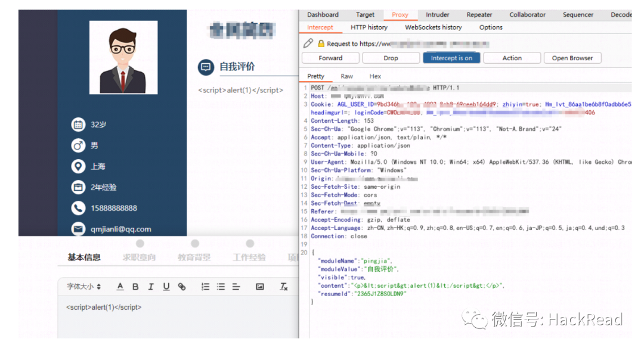
Task: Forward the intercepted request
Action: (x=330, y=58)
